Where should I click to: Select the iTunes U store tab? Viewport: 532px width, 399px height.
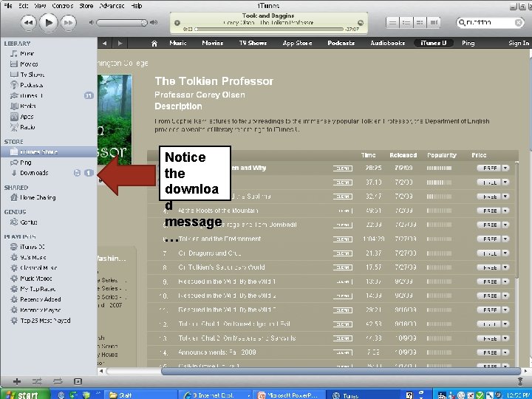point(434,43)
